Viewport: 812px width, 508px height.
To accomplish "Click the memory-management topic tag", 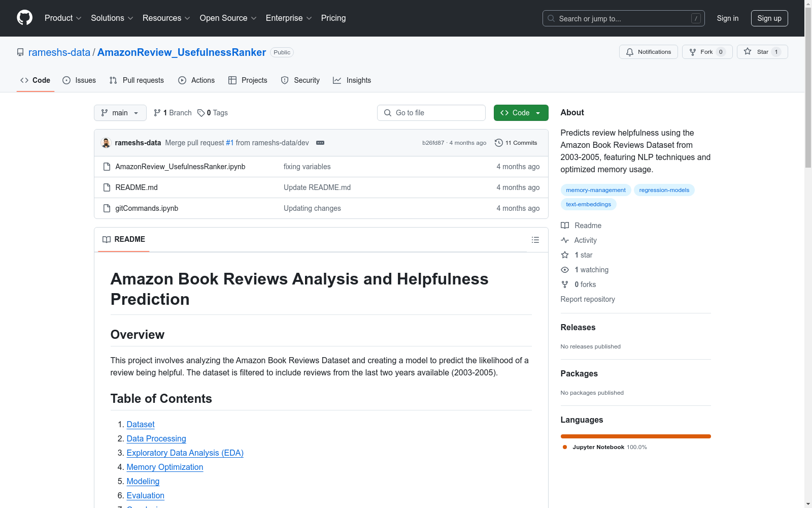I will pos(595,189).
